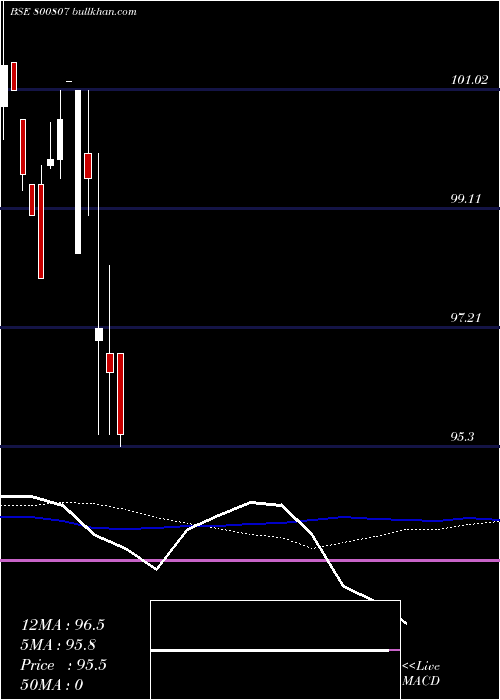Click the 97.21 price level label
Viewport: 500px width, 700px height.
click(x=466, y=318)
